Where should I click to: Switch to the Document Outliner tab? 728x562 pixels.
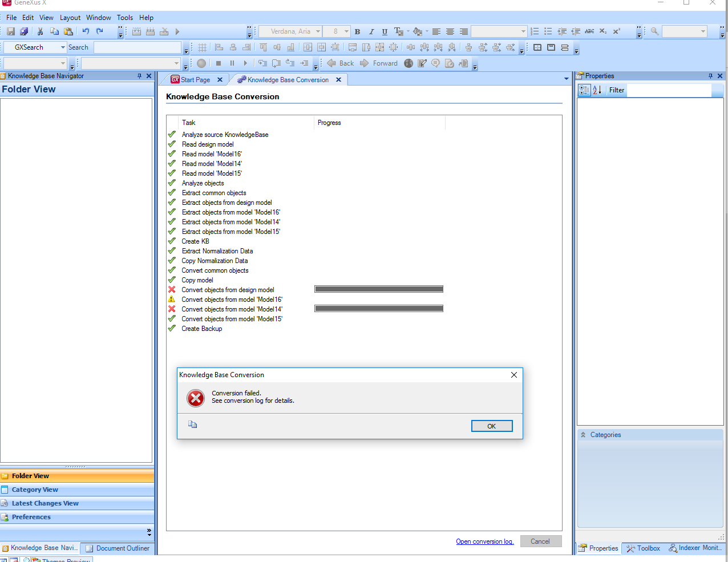118,548
